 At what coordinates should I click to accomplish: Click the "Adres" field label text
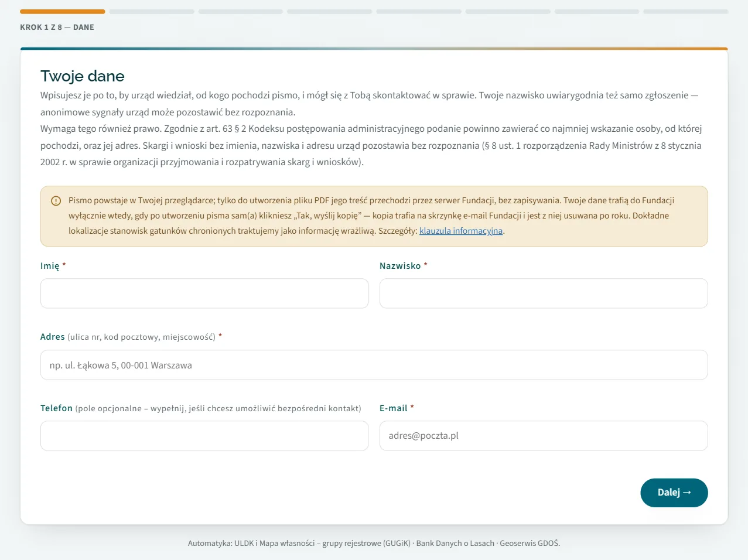coord(52,337)
